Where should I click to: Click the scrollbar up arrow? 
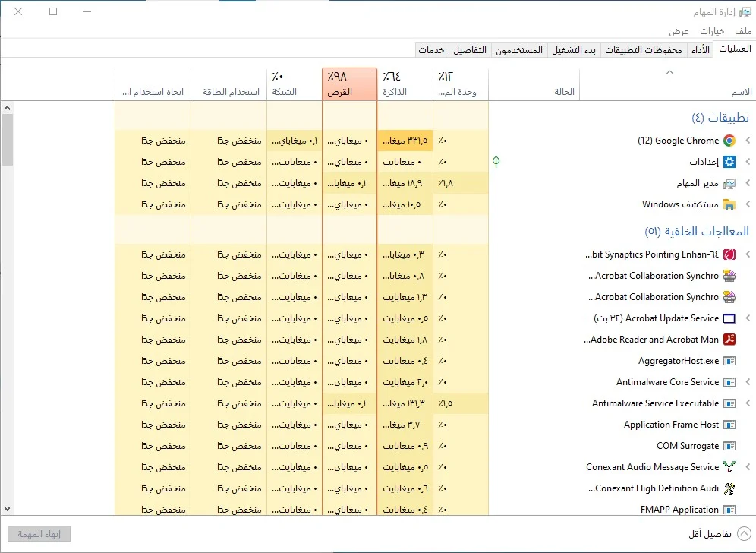pyautogui.click(x=7, y=108)
